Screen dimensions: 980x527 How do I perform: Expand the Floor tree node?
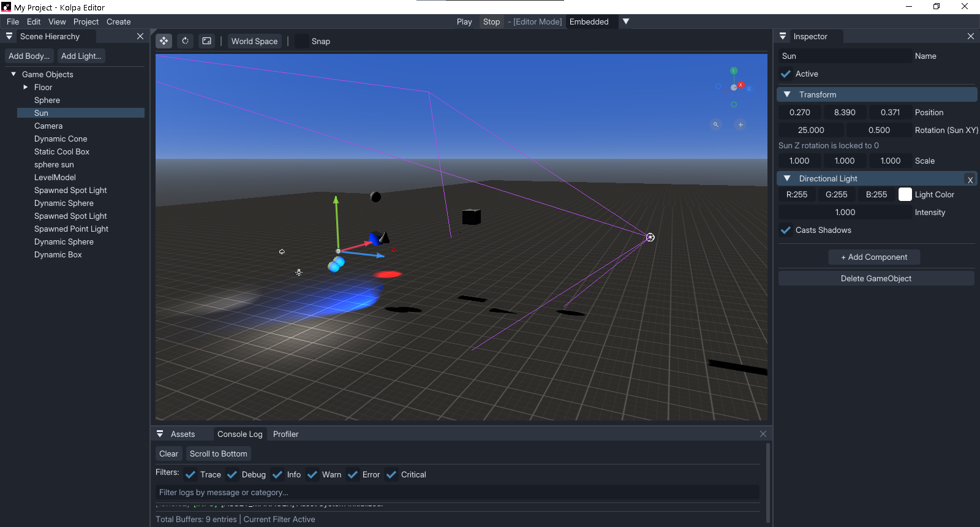26,87
